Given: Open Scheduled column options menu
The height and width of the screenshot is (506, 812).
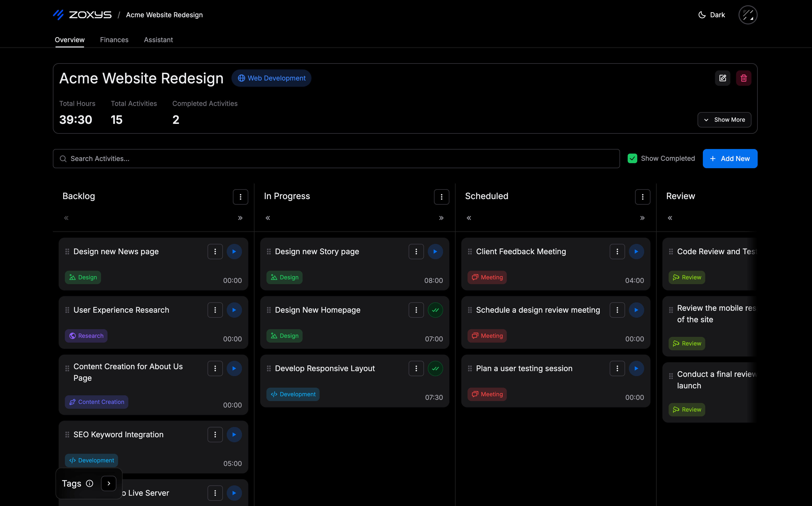Looking at the screenshot, I should [x=643, y=197].
